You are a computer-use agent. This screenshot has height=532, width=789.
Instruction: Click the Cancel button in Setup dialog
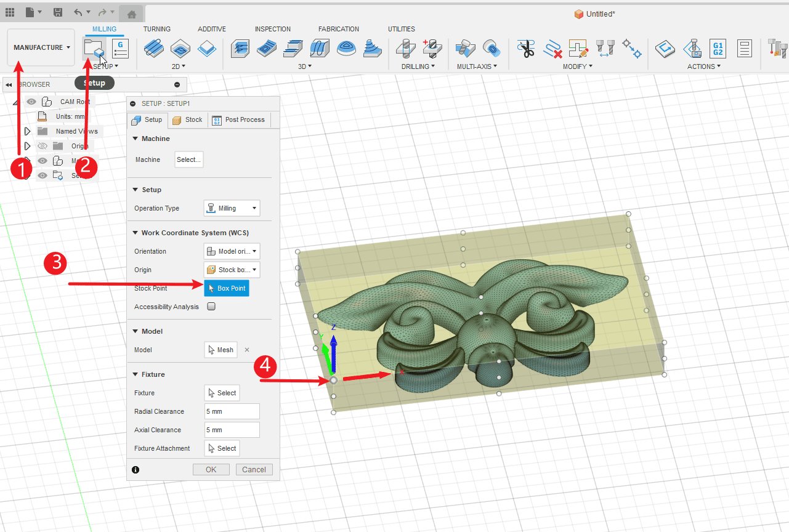(x=254, y=469)
